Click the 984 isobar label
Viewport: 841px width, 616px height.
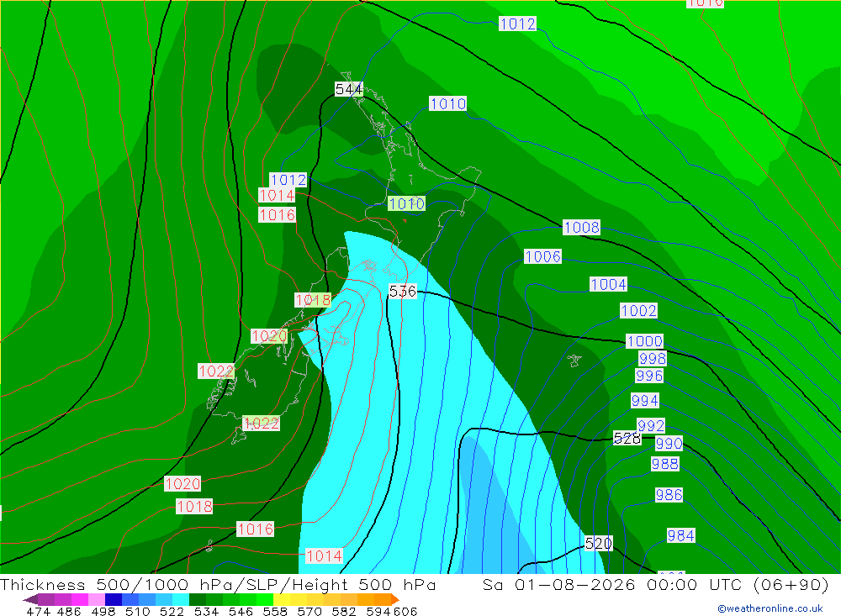coord(680,535)
